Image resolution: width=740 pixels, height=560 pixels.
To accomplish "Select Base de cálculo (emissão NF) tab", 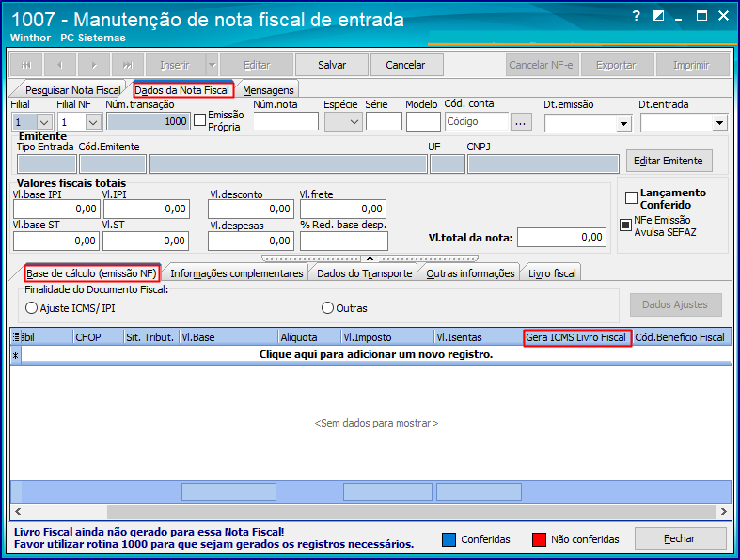I will (x=91, y=273).
